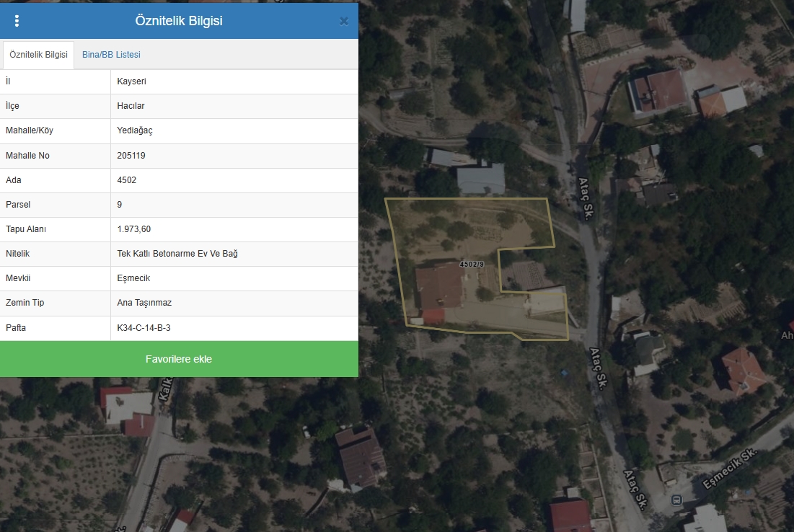Open the three-dot panel menu
Viewport: 794px width, 532px height.
pos(17,21)
